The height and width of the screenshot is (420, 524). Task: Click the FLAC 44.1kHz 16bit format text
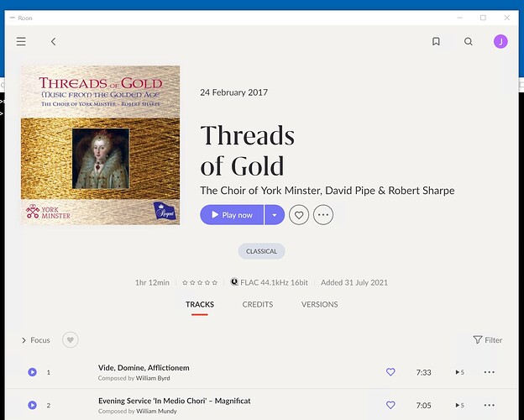(274, 282)
